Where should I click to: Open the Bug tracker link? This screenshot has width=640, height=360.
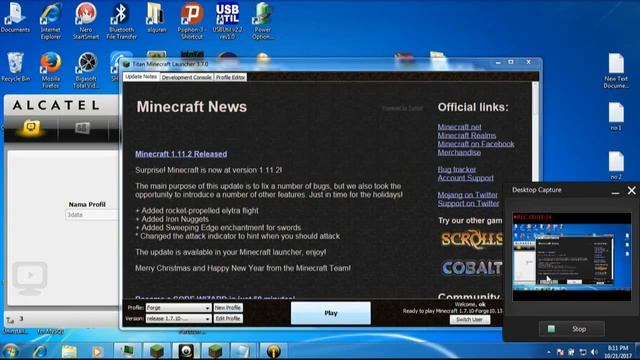(x=457, y=169)
